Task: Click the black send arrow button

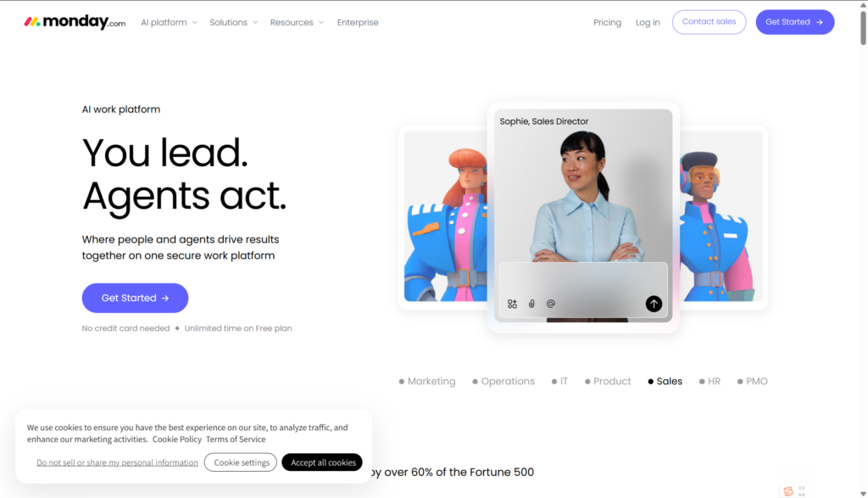Action: tap(654, 304)
